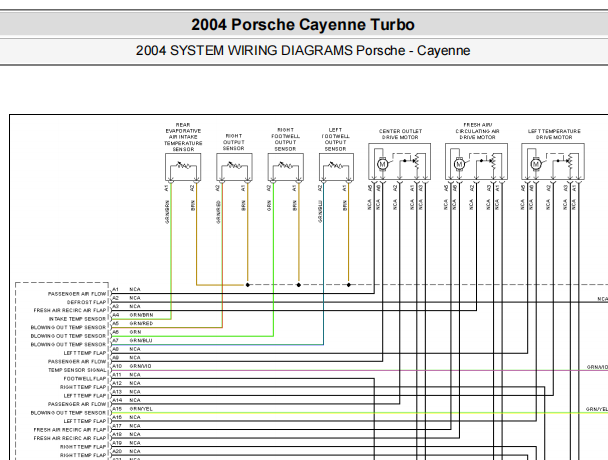Click the motor symbol in Center Outlet Drive Motor
This screenshot has width=608, height=460.
coord(382,164)
